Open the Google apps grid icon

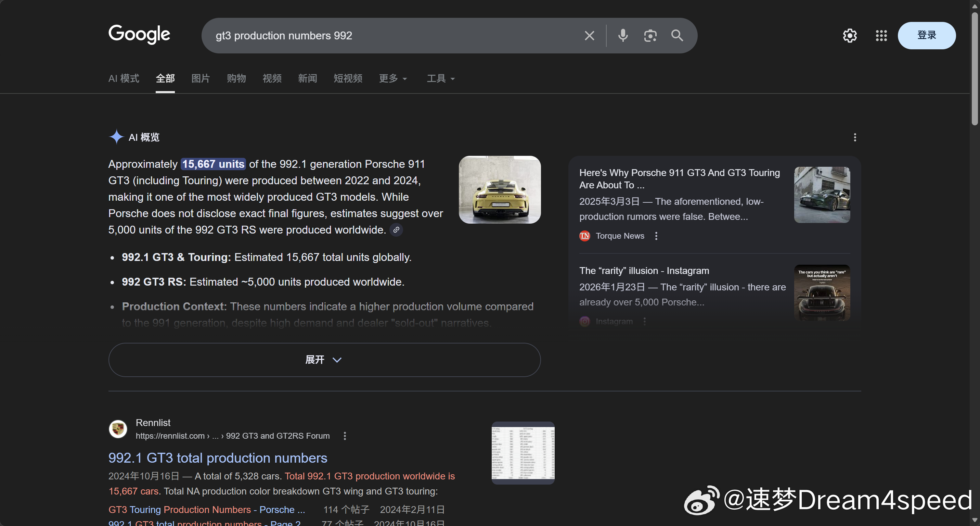coord(881,35)
